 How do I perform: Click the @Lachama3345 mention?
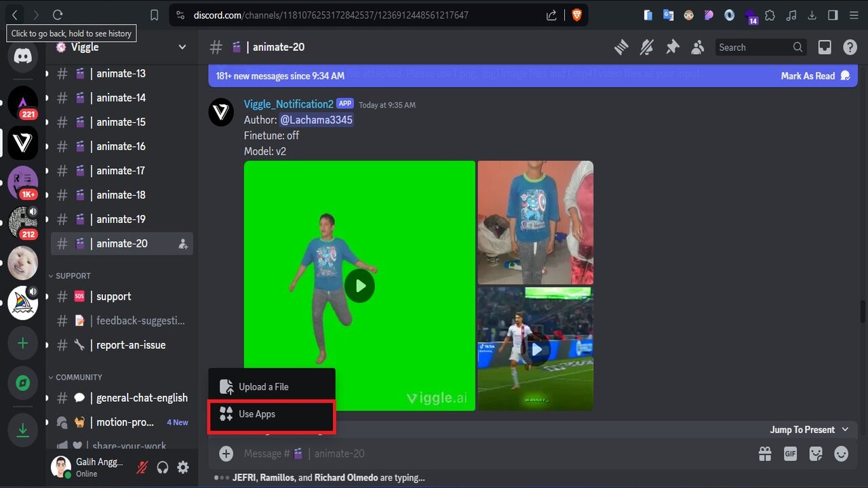[x=316, y=120]
